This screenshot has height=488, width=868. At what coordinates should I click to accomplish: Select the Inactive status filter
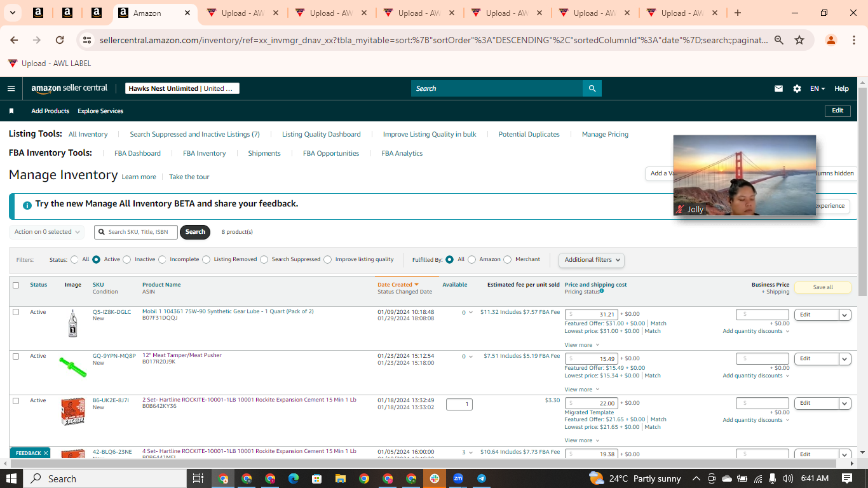click(x=127, y=259)
